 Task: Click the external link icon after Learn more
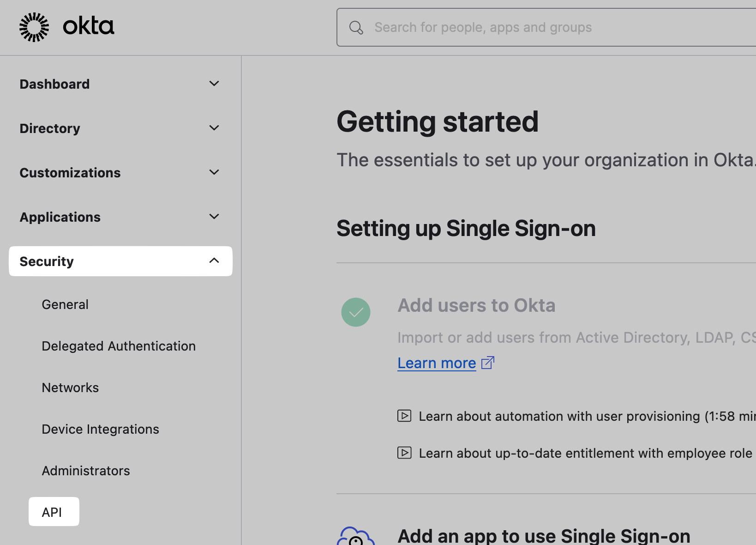(488, 363)
